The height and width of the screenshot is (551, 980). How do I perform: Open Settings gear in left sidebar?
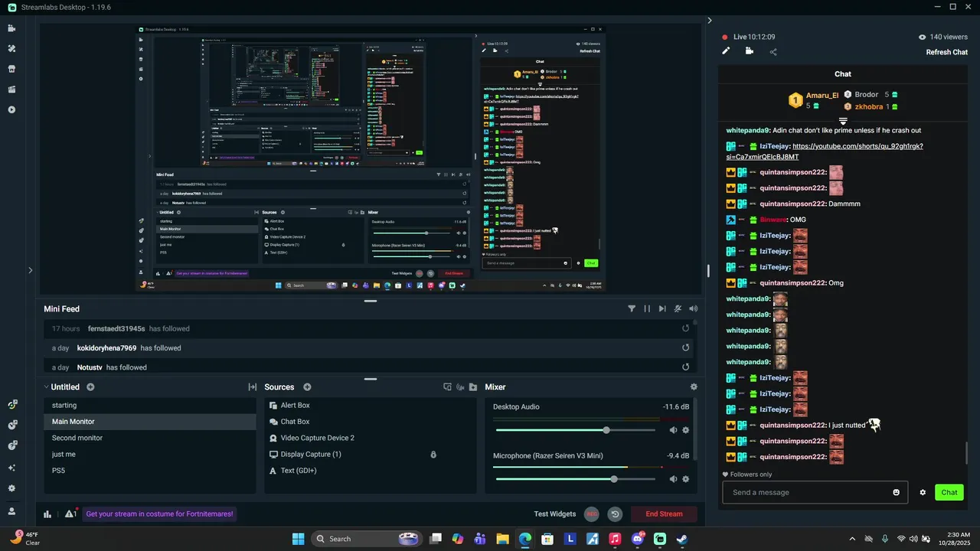[x=11, y=488]
